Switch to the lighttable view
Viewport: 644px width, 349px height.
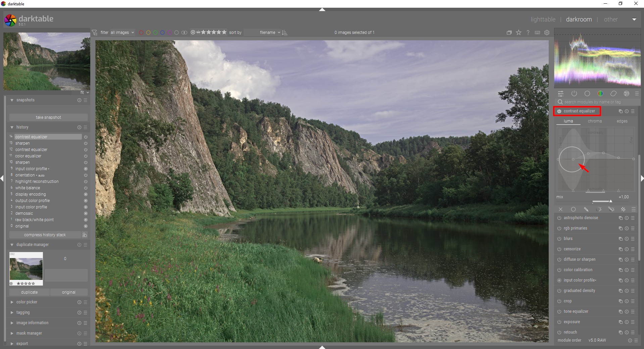pyautogui.click(x=543, y=19)
